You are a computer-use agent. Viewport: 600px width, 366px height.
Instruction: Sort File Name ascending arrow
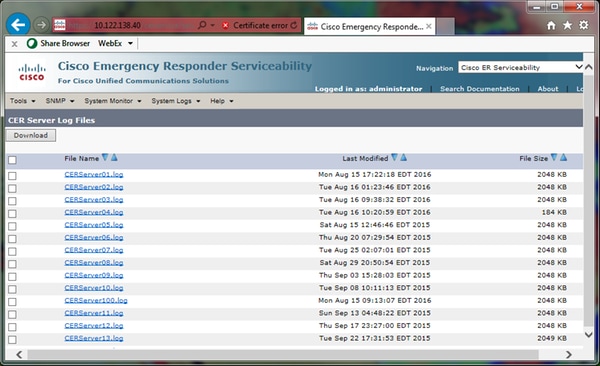point(114,157)
